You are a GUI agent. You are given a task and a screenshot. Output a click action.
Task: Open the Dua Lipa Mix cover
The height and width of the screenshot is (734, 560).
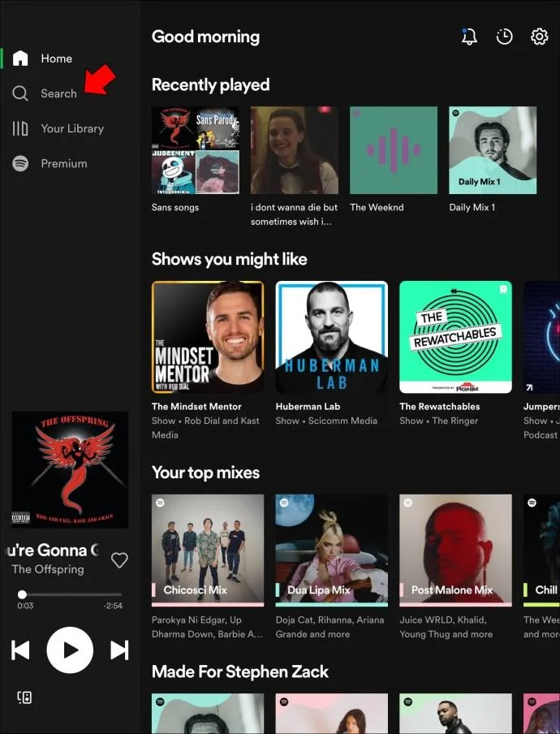coord(332,550)
